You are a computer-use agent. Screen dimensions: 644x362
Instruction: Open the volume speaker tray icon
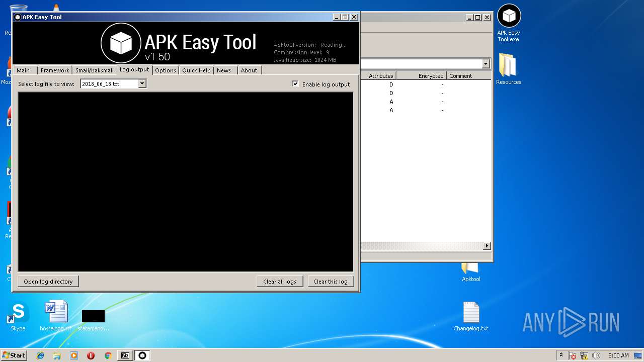[x=596, y=355]
